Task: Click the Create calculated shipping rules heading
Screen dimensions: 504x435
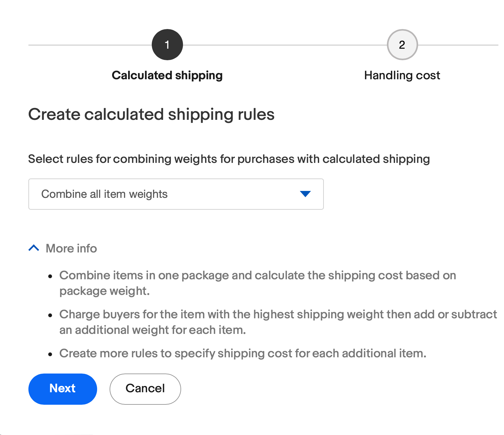Action: tap(151, 114)
